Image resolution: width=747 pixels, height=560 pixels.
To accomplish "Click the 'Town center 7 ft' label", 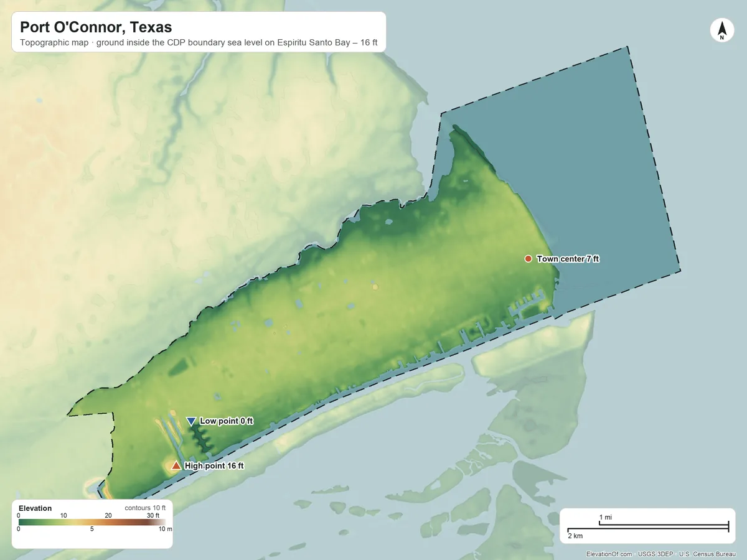I will pyautogui.click(x=568, y=259).
